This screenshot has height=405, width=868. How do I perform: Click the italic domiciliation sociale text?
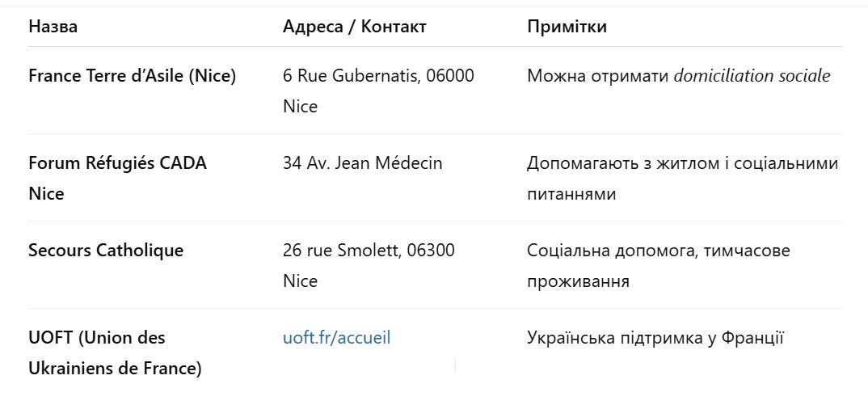click(752, 76)
